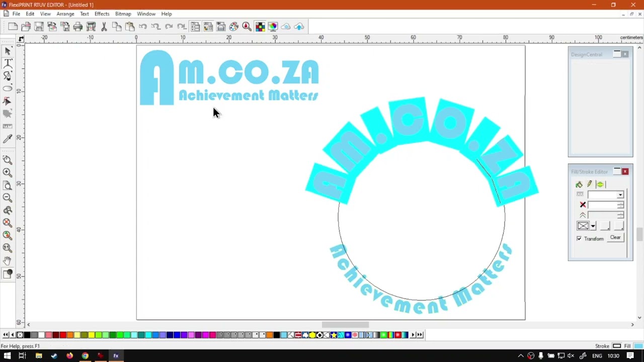Image resolution: width=644 pixels, height=362 pixels.
Task: Click the Save toolbar icon
Action: point(39,27)
